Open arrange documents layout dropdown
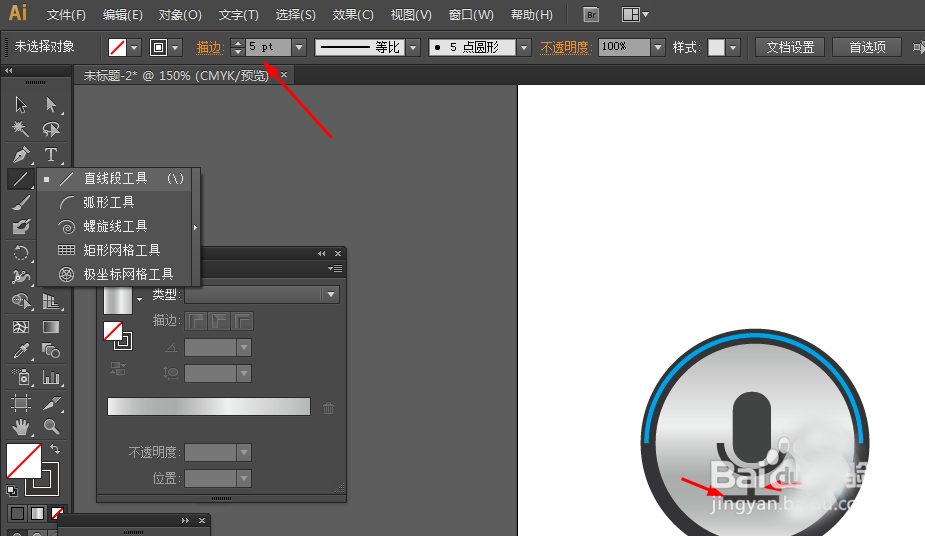Screen dimensions: 925x536 (x=635, y=15)
